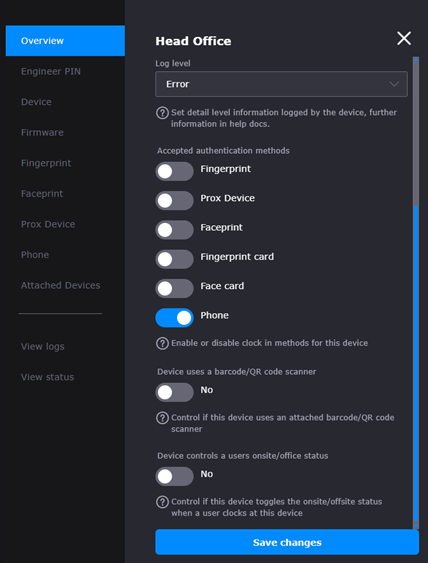Turn on Prox Device authentication
The height and width of the screenshot is (563, 428).
(175, 201)
